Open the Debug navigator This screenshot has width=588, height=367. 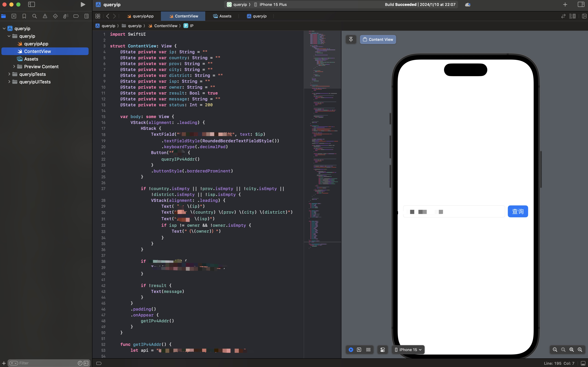pyautogui.click(x=66, y=16)
